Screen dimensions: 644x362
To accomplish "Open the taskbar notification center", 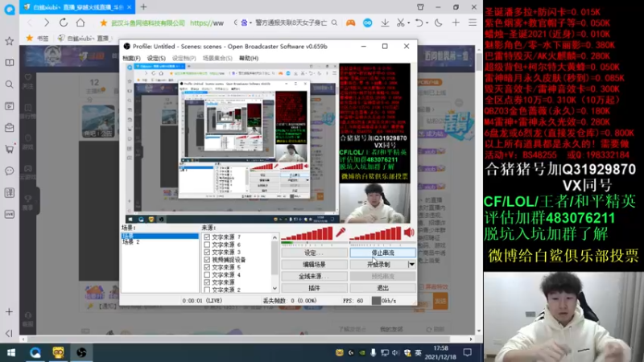I will 467,352.
